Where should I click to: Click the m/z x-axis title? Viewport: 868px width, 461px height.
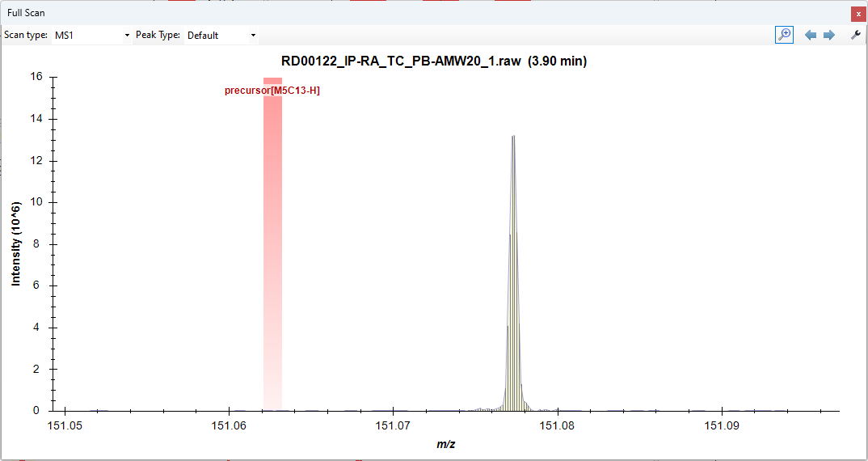click(x=445, y=444)
